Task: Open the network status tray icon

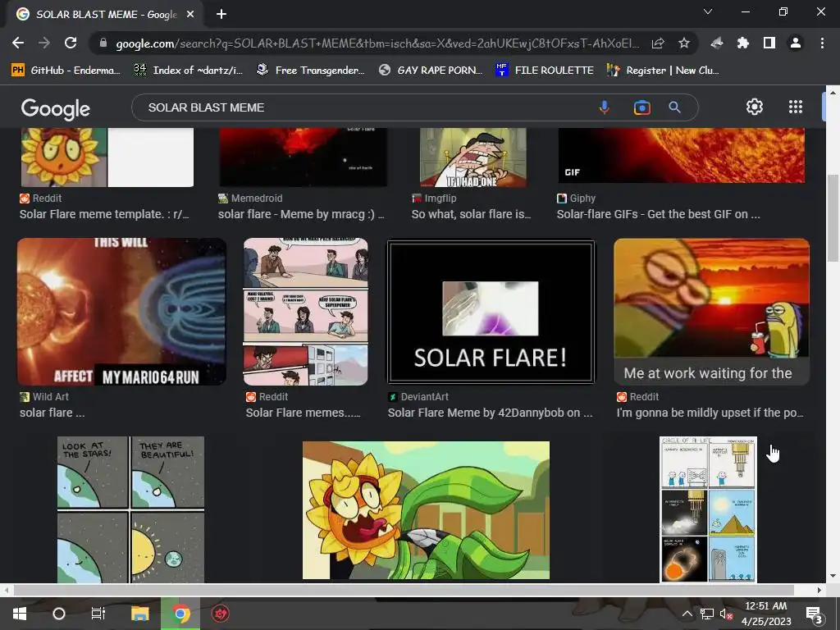Action: click(x=707, y=614)
